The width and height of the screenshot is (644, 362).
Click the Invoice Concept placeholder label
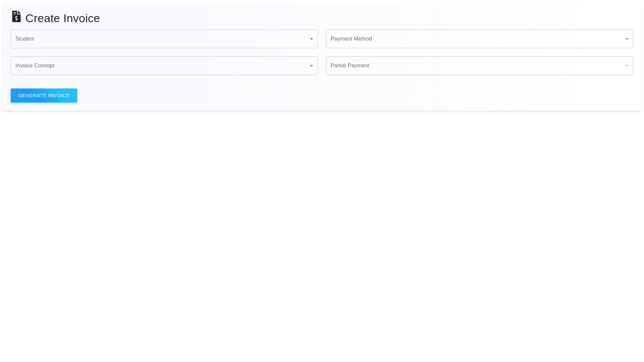click(35, 66)
